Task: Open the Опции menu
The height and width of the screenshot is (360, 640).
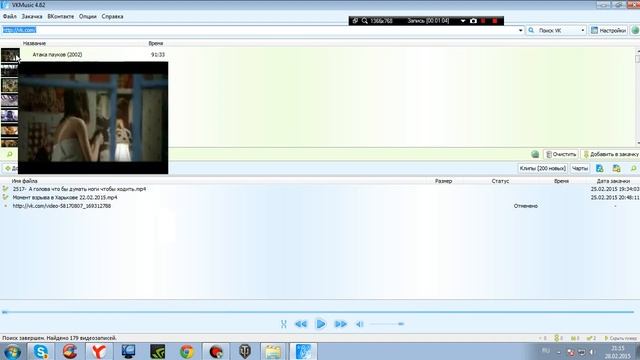Action: (x=88, y=16)
